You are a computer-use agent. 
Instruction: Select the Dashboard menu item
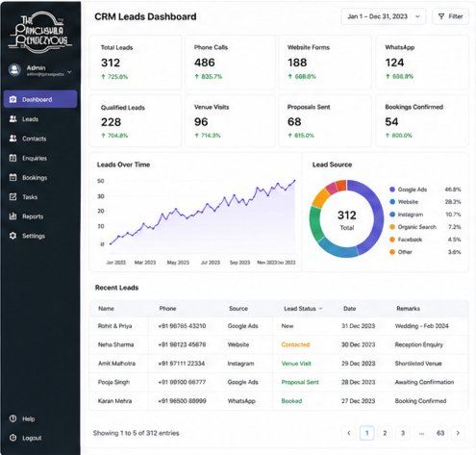40,99
